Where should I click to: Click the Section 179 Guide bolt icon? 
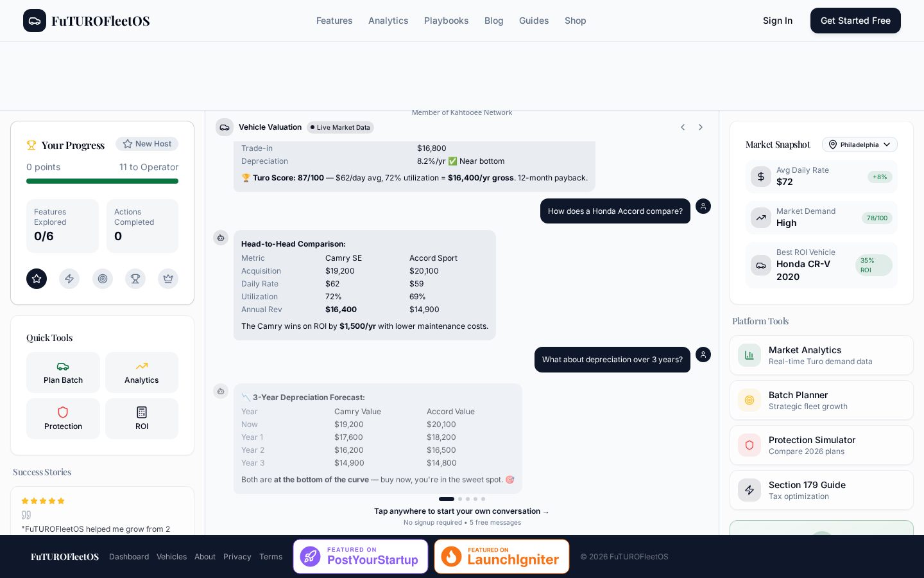tap(749, 490)
